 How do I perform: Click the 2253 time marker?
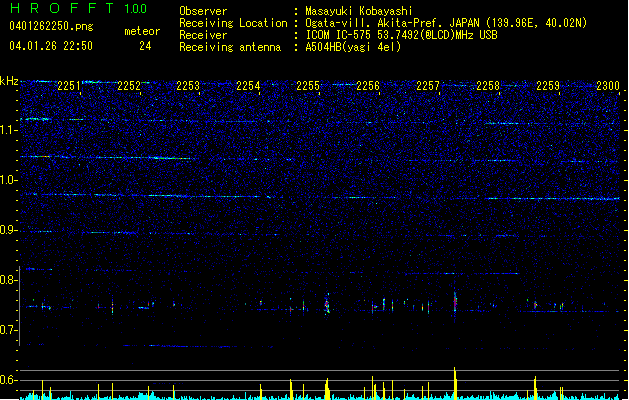point(188,86)
